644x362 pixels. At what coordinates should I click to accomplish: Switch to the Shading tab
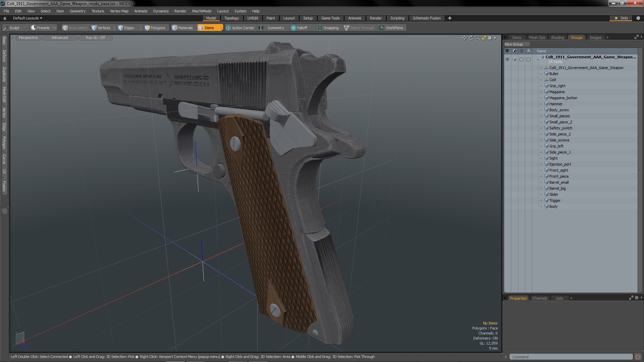pos(557,38)
